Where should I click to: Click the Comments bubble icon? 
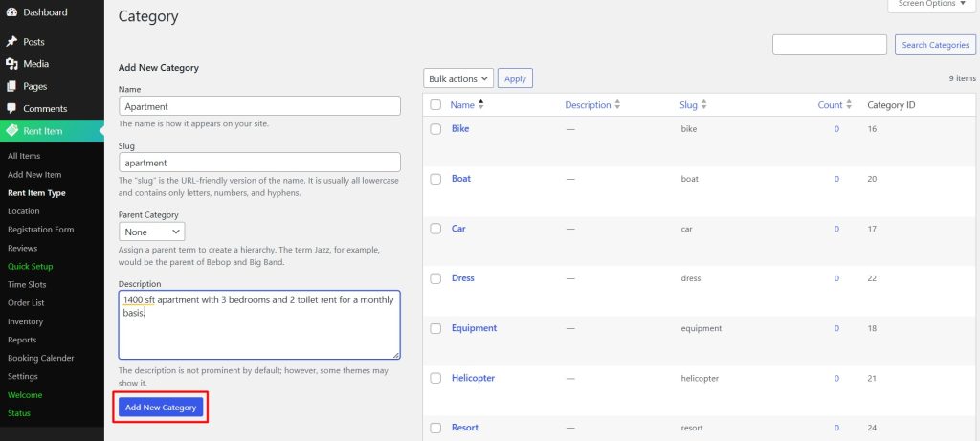point(11,109)
